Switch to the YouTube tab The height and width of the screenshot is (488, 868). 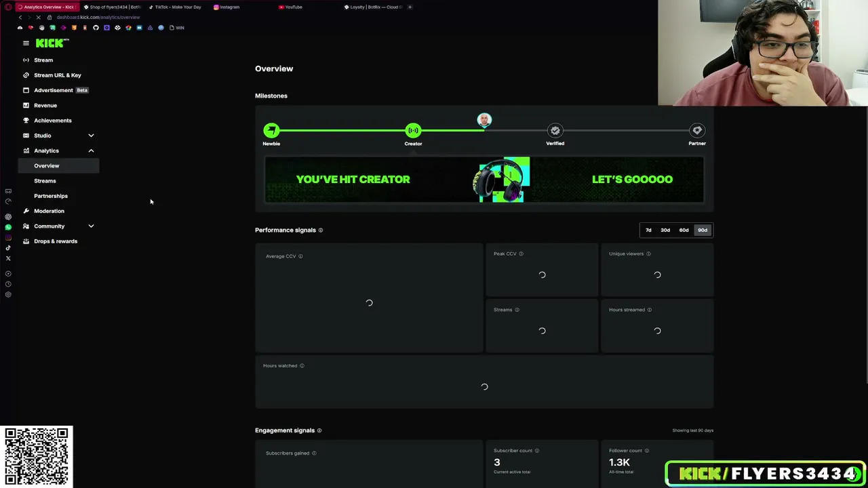tap(307, 7)
